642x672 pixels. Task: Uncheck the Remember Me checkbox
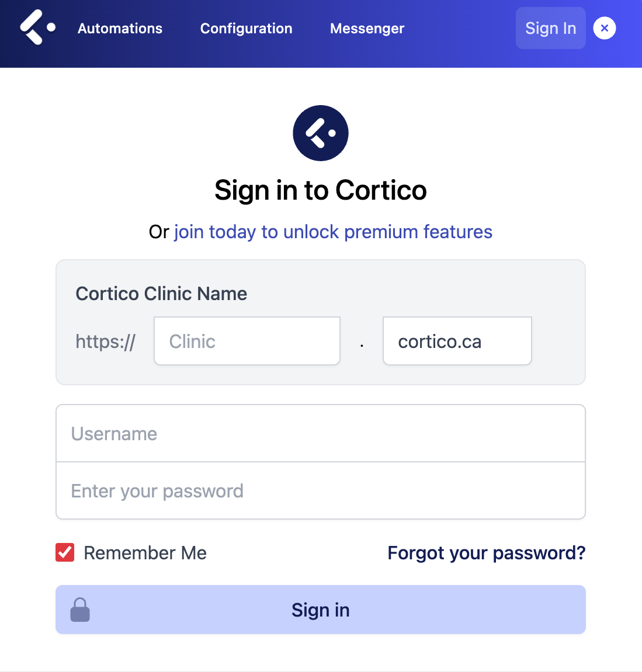click(x=65, y=552)
